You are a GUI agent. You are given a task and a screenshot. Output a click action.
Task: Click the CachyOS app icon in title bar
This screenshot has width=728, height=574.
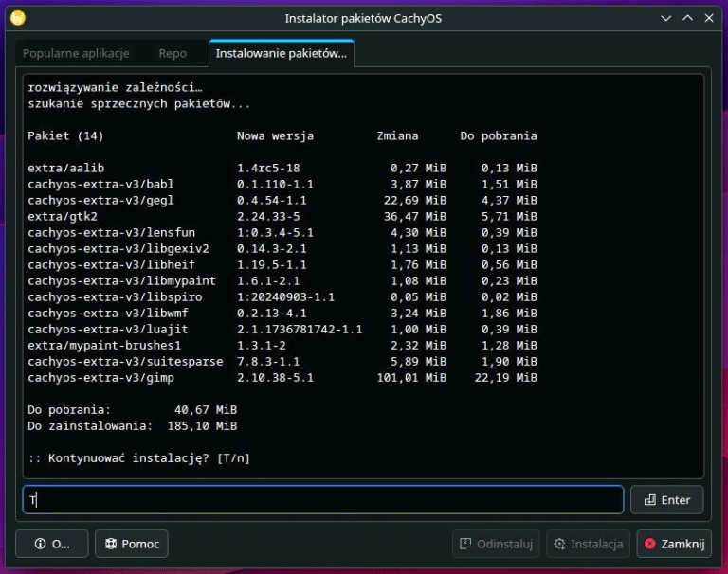[17, 18]
